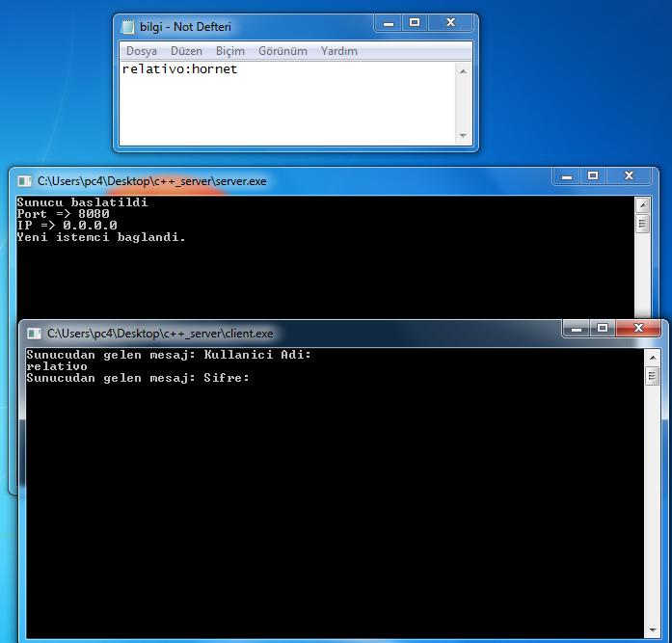Click the 'Sifre:' prompt line in client
The width and height of the screenshot is (672, 643).
pyautogui.click(x=138, y=378)
